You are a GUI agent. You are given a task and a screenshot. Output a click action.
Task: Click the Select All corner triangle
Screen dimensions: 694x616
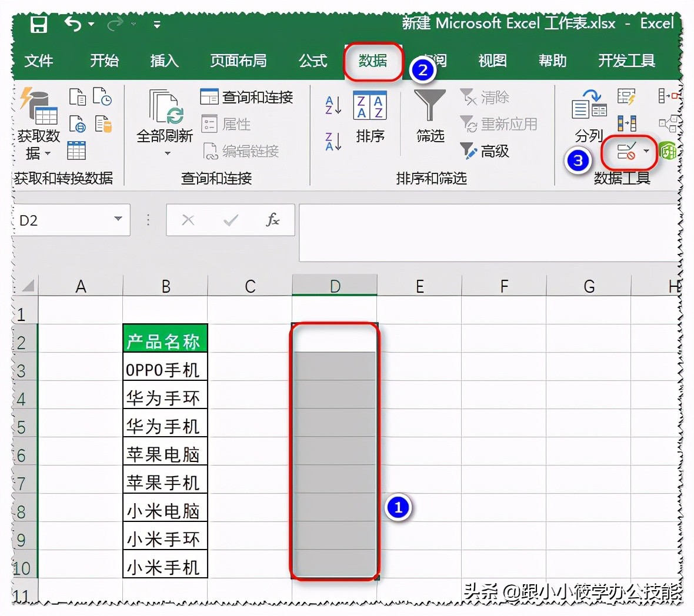coord(28,286)
